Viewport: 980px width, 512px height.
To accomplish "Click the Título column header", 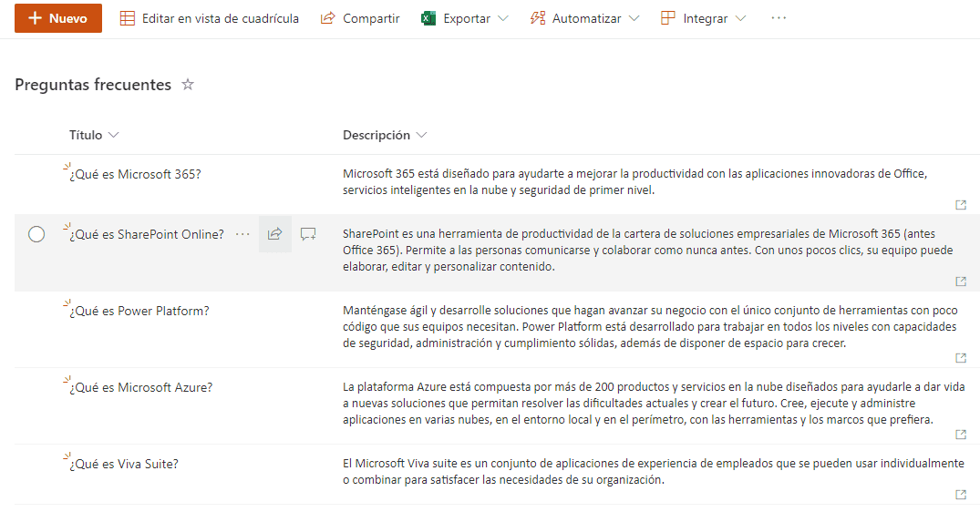I will click(x=86, y=135).
